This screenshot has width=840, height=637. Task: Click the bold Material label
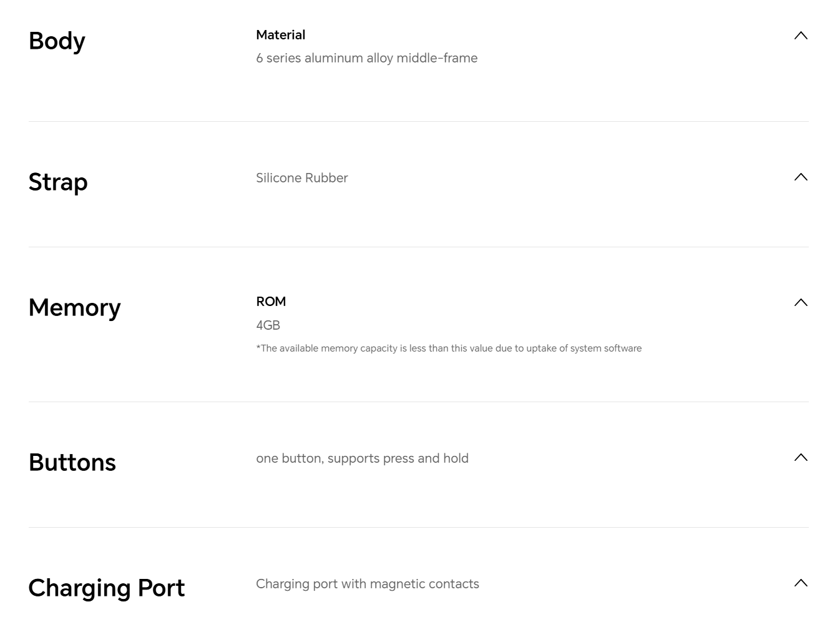pyautogui.click(x=280, y=35)
